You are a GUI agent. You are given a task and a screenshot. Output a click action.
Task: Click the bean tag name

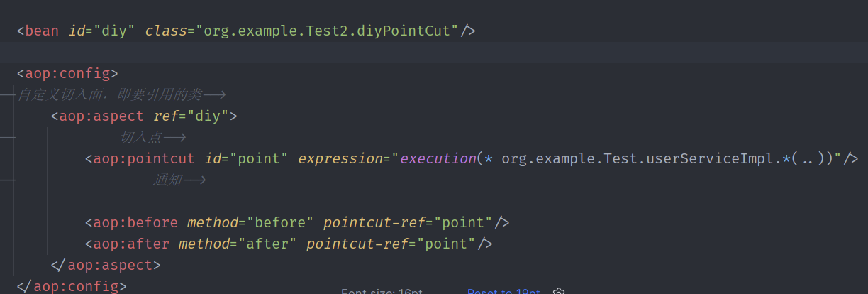pos(42,31)
